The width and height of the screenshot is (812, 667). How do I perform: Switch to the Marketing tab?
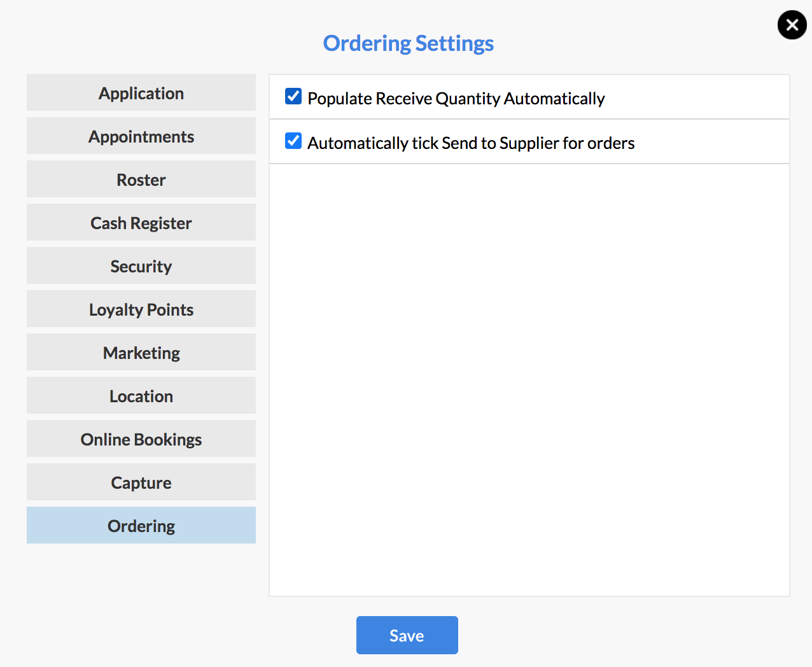141,352
